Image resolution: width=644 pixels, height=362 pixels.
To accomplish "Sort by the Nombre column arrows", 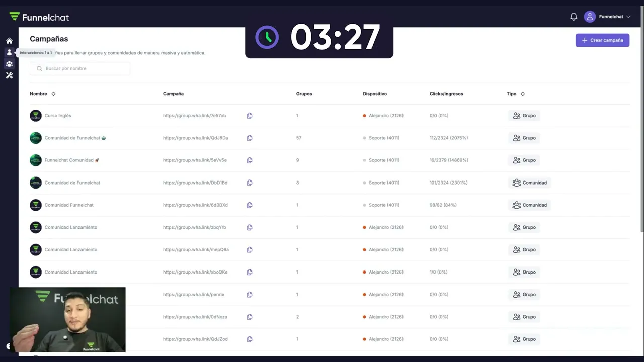I will click(53, 94).
